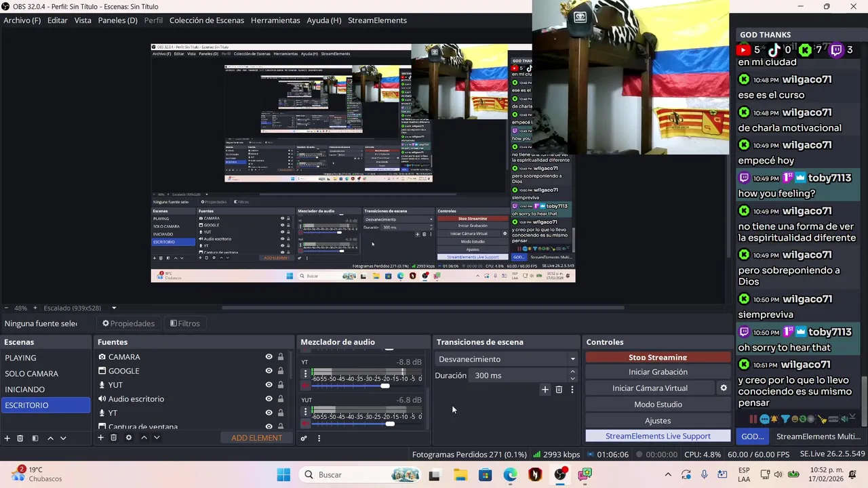Open Windows Start menu
Image resolution: width=868 pixels, height=488 pixels.
tap(283, 474)
